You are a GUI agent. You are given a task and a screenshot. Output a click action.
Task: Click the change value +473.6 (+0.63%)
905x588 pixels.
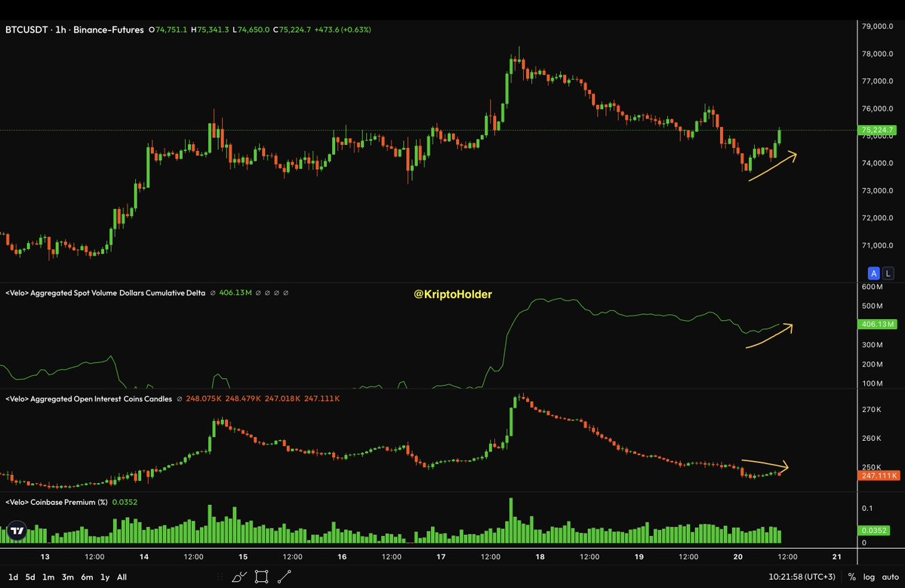coord(343,29)
